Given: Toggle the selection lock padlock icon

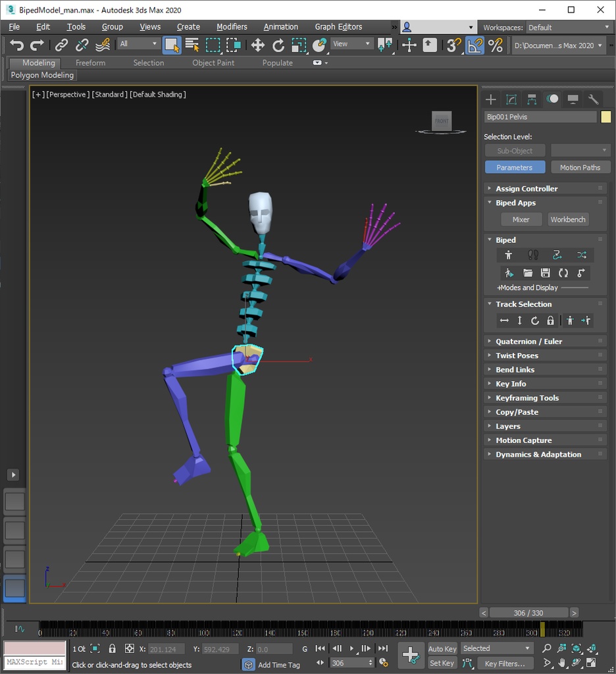Looking at the screenshot, I should pos(112,648).
